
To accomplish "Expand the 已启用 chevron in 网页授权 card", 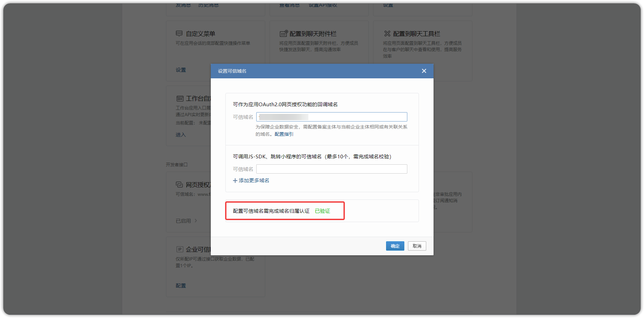I will [x=196, y=221].
